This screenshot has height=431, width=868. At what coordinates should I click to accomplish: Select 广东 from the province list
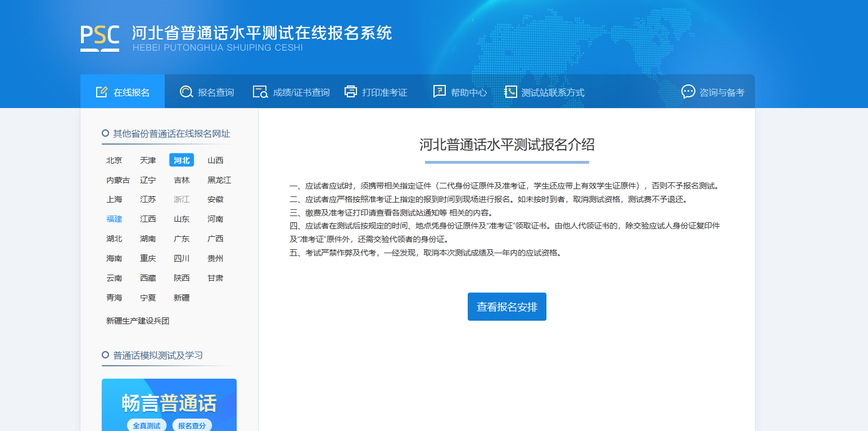click(182, 239)
